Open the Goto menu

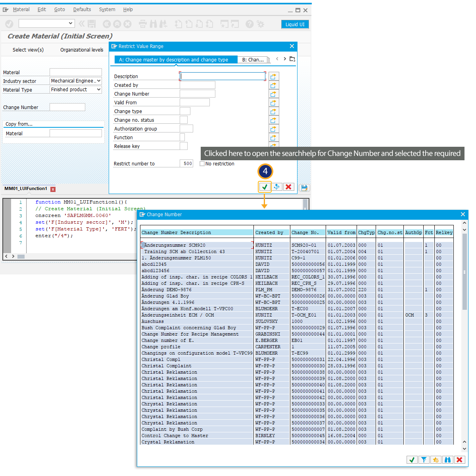(x=59, y=10)
